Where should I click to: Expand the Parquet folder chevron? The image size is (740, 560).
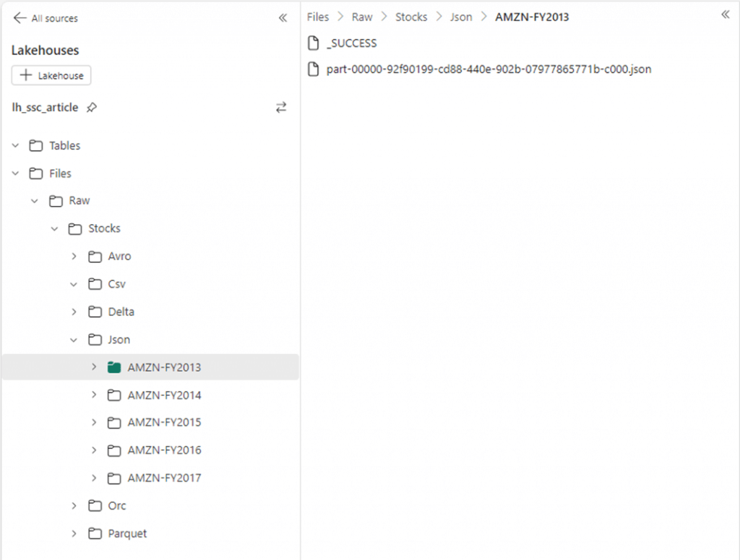coord(74,533)
